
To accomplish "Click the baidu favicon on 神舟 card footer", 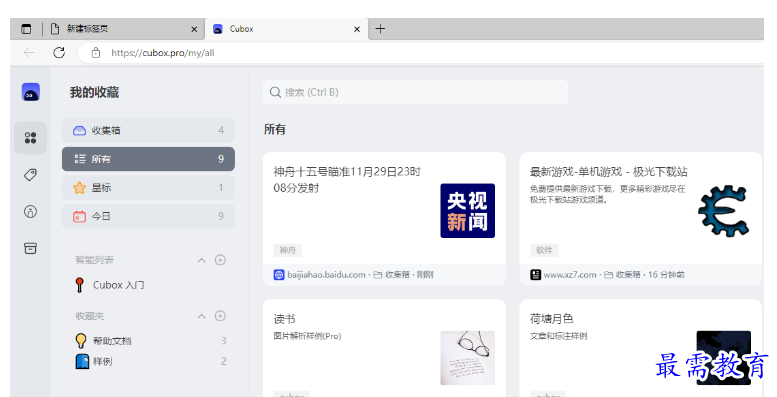I will click(279, 275).
